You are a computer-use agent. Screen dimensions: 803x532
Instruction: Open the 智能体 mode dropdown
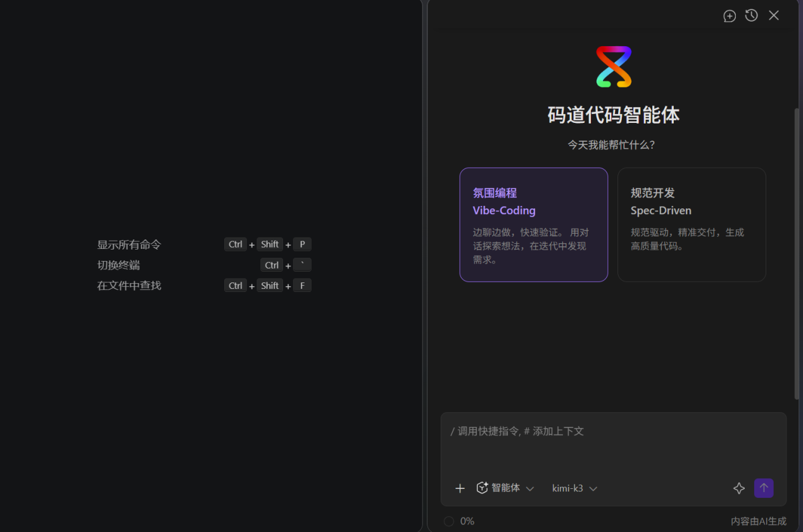[x=505, y=488]
